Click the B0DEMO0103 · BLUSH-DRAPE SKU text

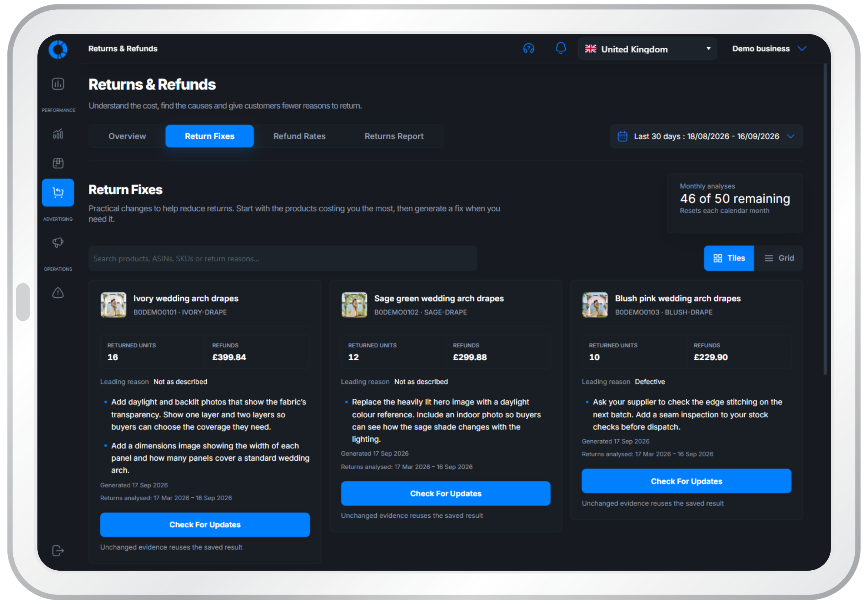click(x=664, y=312)
